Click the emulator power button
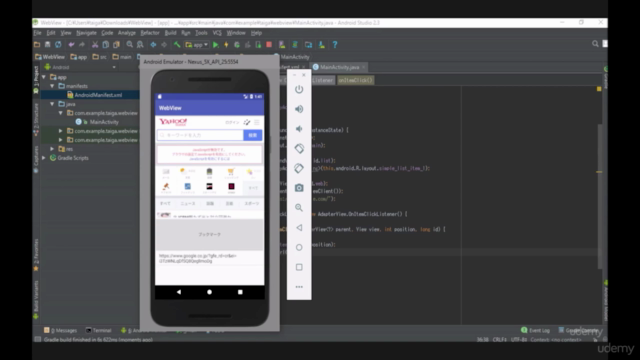 [299, 89]
